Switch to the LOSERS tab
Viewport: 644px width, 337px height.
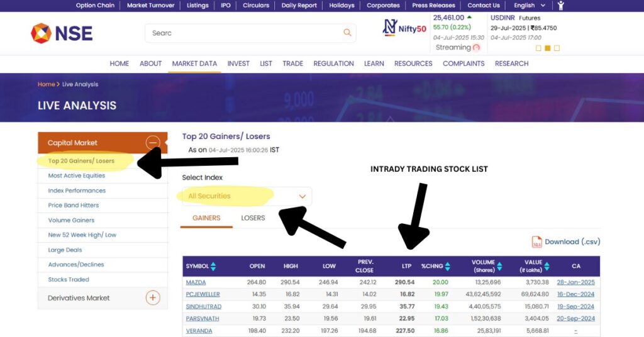253,218
